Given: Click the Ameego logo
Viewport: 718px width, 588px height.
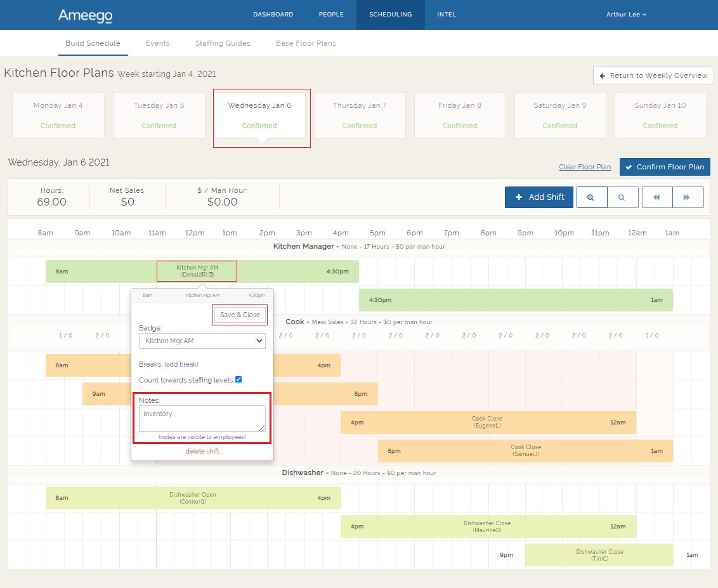Looking at the screenshot, I should point(85,15).
